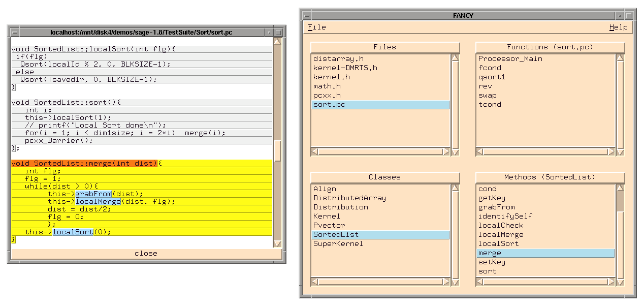Pick localMerge in the Methods list
The width and height of the screenshot is (644, 308).
(x=545, y=235)
